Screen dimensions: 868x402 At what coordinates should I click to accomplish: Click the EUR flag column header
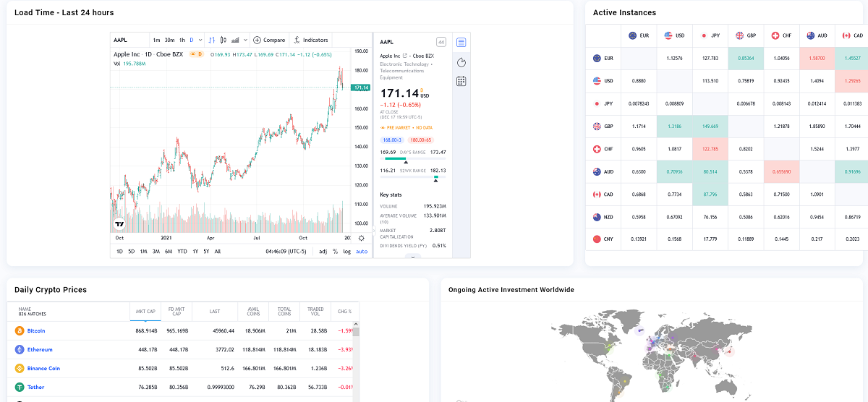[638, 35]
